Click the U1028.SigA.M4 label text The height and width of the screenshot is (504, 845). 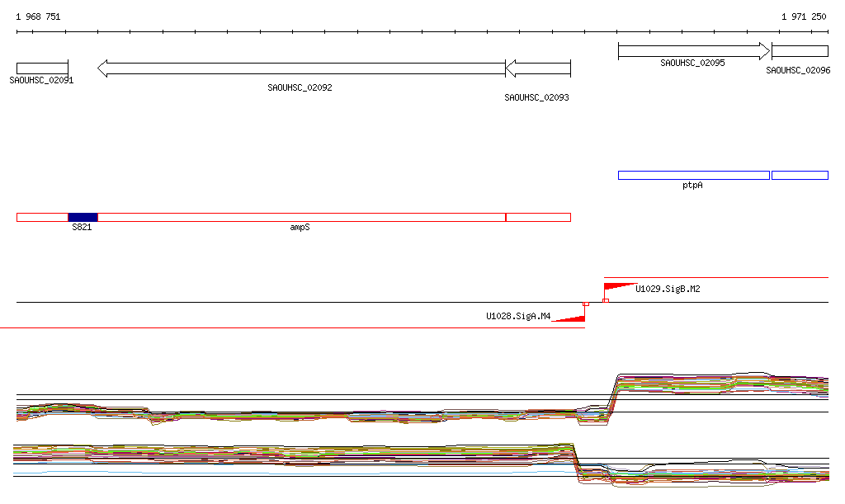pos(518,316)
